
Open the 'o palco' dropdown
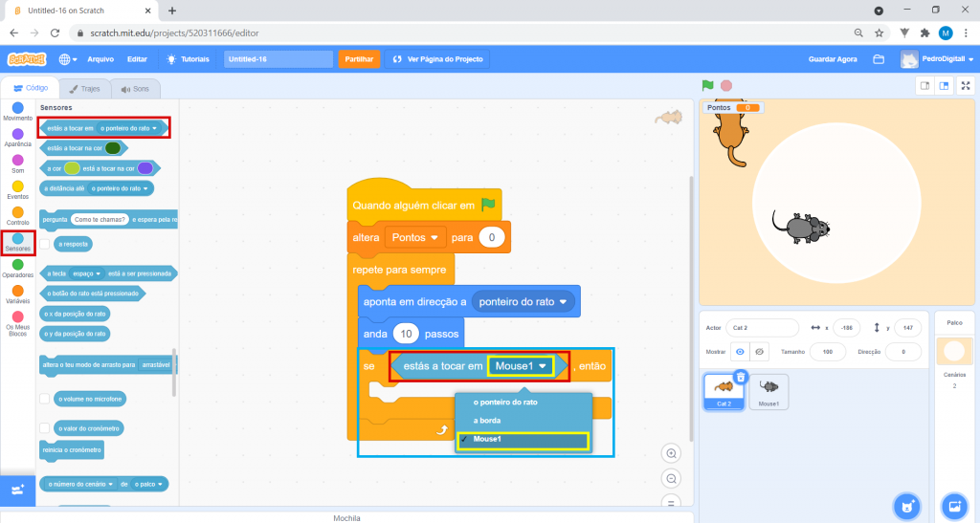pos(148,484)
